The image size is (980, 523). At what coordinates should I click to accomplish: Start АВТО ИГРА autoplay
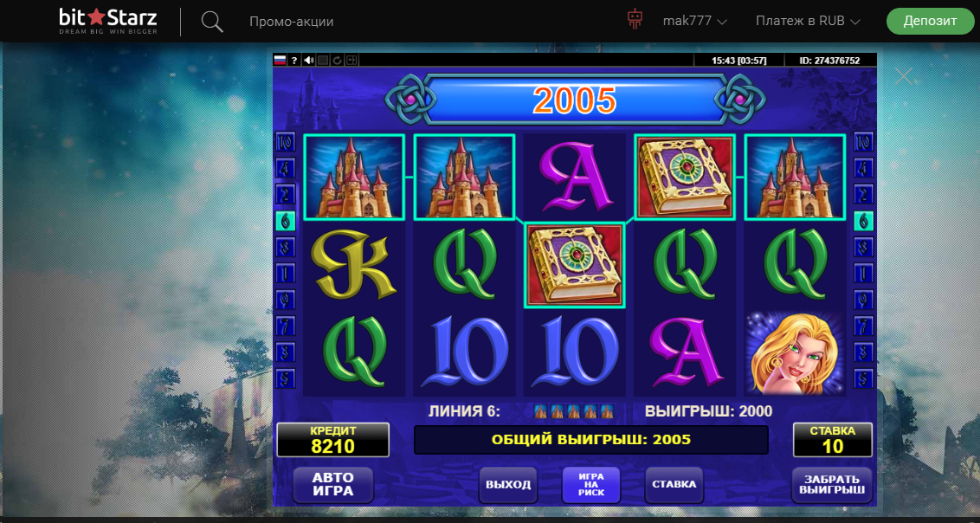pyautogui.click(x=332, y=484)
